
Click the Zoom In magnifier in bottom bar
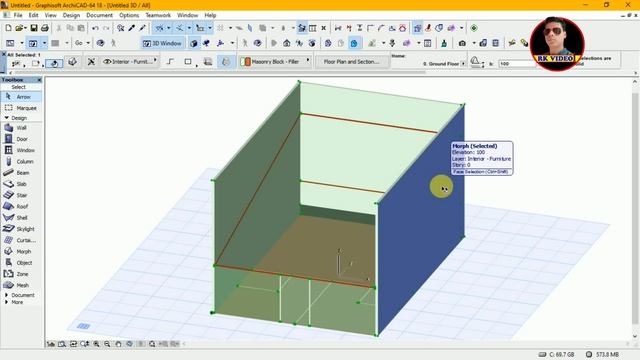click(x=96, y=344)
